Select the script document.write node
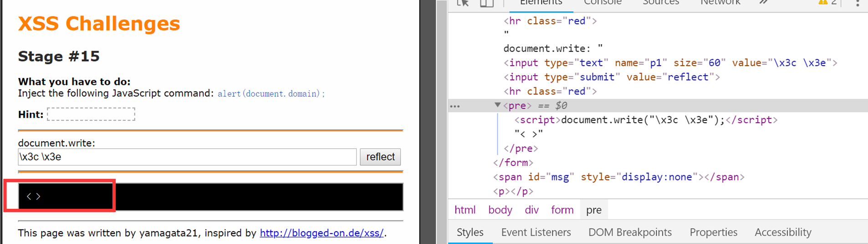This screenshot has width=868, height=244. (x=646, y=120)
